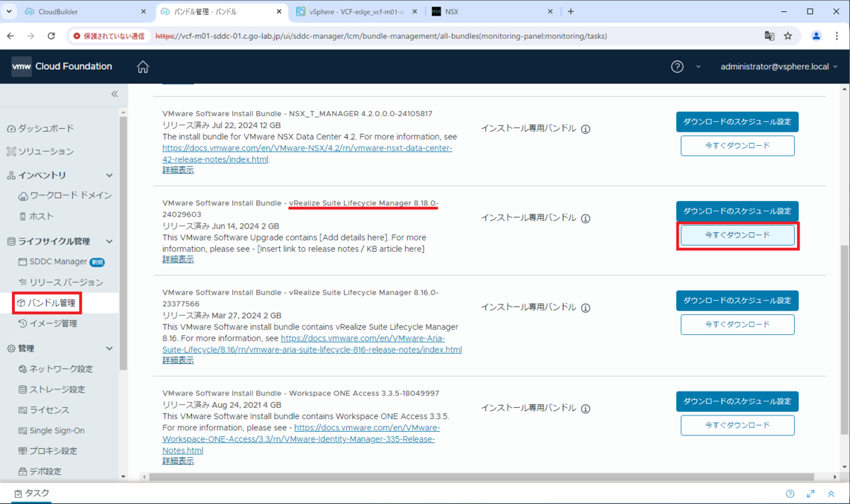The height and width of the screenshot is (504, 850).
Task: Open Workspace ONE Access 3.3 release notes link
Action: 301,440
